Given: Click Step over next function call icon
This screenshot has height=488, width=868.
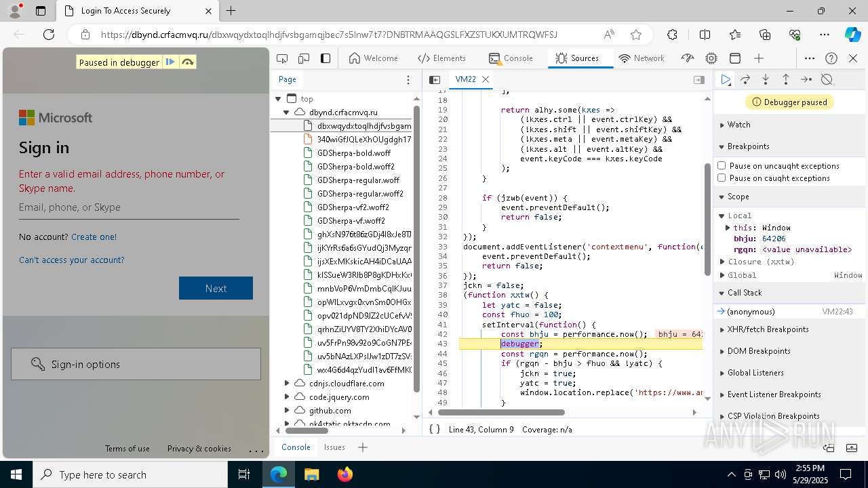Looking at the screenshot, I should [745, 79].
